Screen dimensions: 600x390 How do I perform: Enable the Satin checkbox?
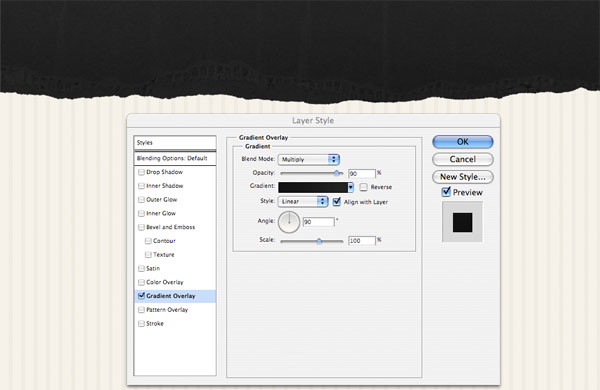click(x=141, y=269)
